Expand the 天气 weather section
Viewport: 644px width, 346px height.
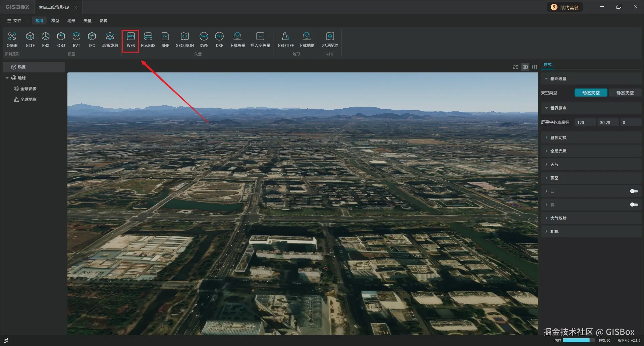591,164
